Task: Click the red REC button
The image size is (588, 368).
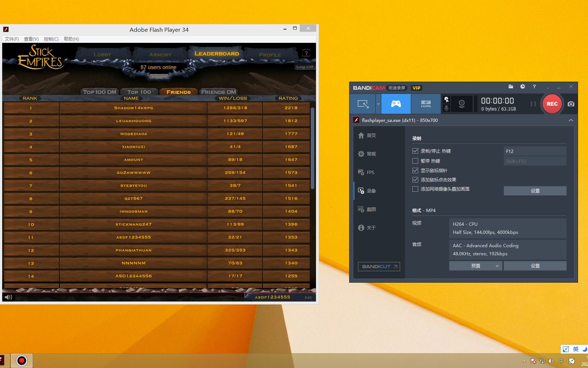Action: [552, 104]
